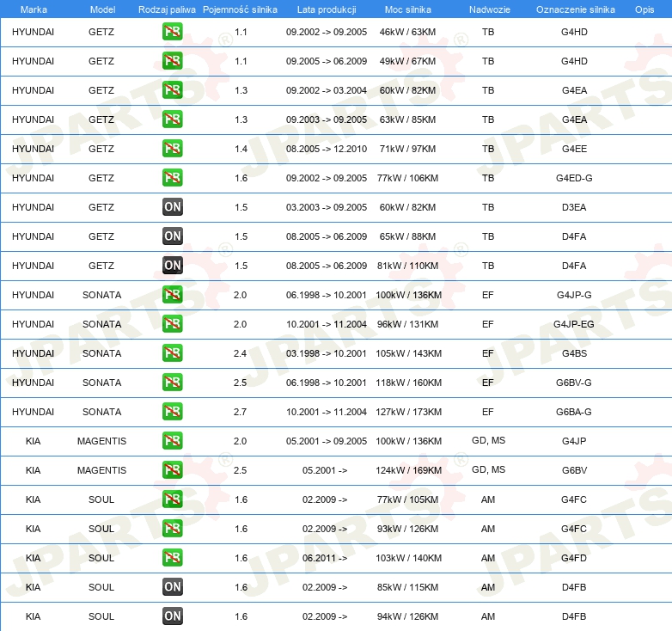
Task: Click HYUNDAI in the D3EA row
Action: pyautogui.click(x=33, y=207)
